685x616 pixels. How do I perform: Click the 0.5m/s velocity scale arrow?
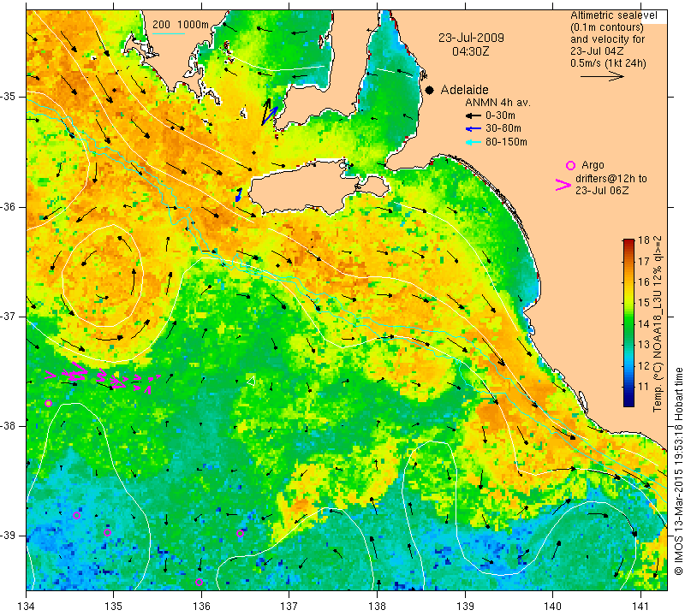pyautogui.click(x=602, y=76)
